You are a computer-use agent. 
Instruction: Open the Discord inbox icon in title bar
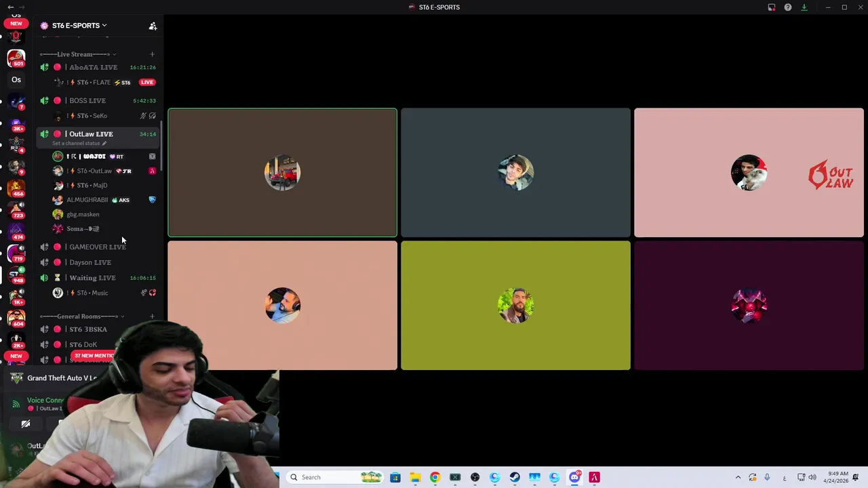click(x=772, y=7)
